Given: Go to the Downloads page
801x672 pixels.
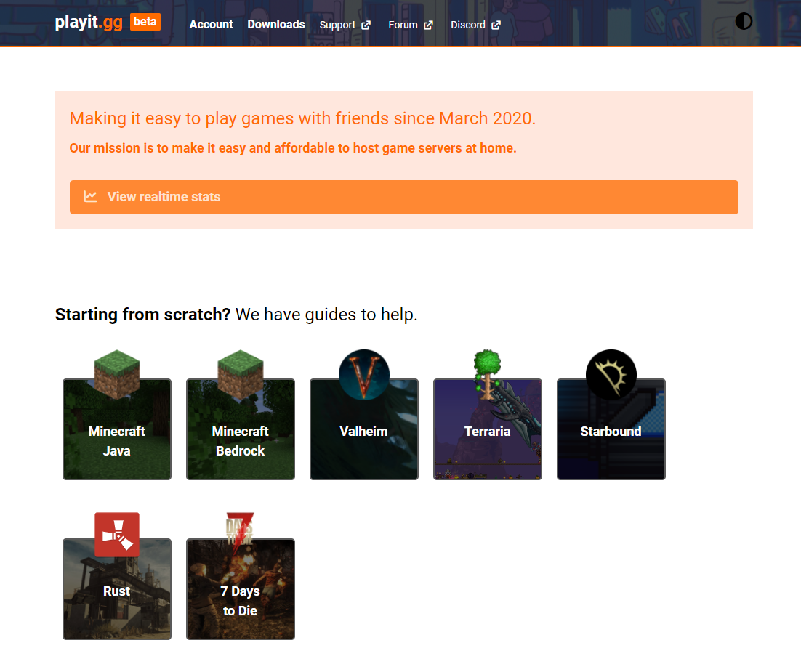Looking at the screenshot, I should (x=276, y=24).
